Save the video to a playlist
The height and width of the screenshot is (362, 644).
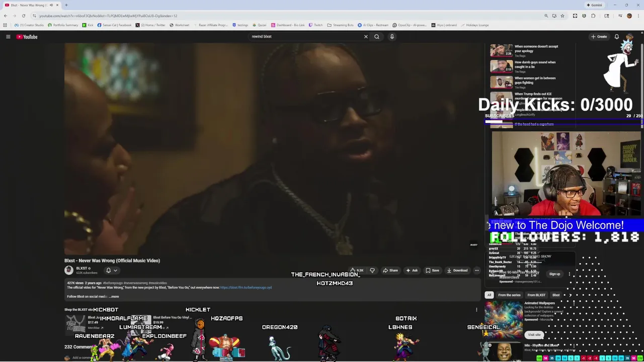[x=432, y=270]
